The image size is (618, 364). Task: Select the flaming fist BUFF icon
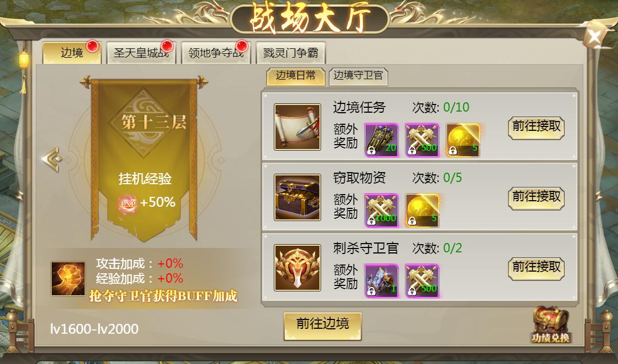click(68, 279)
